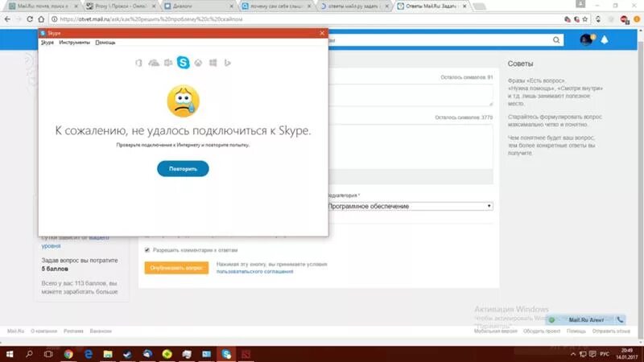Open the Помощь footer link
This screenshot has height=362, width=644.
point(576,331)
